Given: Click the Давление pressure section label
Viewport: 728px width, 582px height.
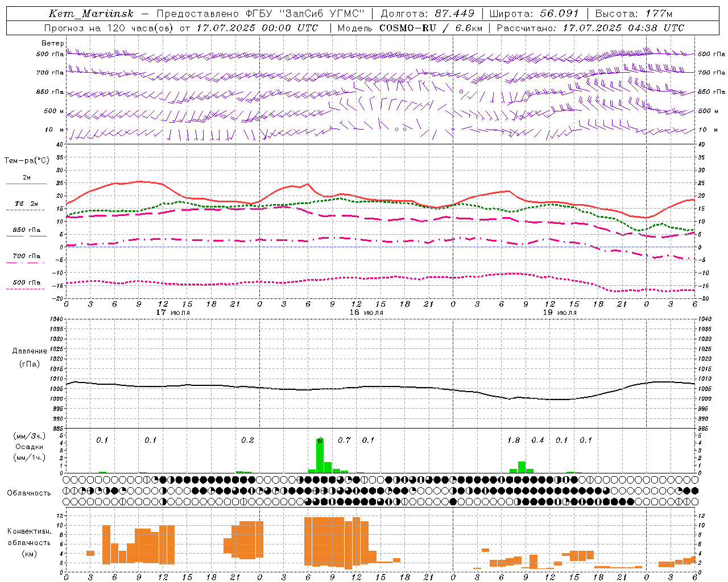Looking at the screenshot, I should click(x=30, y=351).
